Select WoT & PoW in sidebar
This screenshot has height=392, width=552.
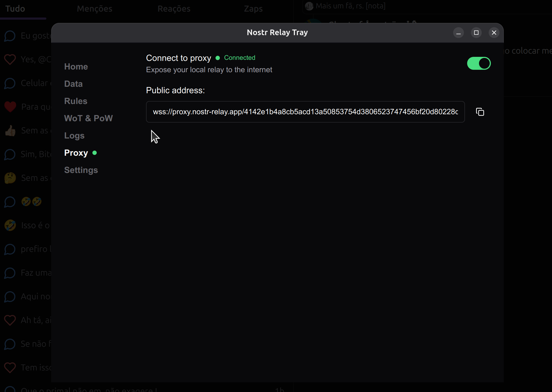(88, 118)
